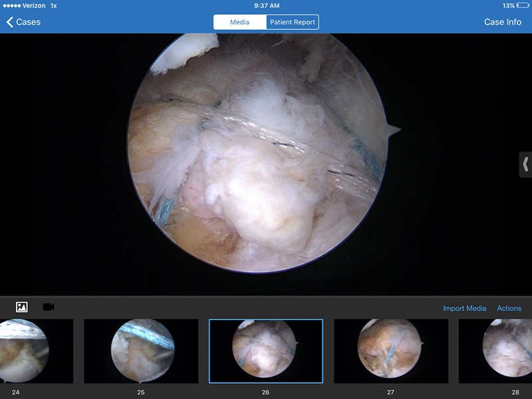Go back to Cases list
This screenshot has width=532, height=399.
coord(23,22)
